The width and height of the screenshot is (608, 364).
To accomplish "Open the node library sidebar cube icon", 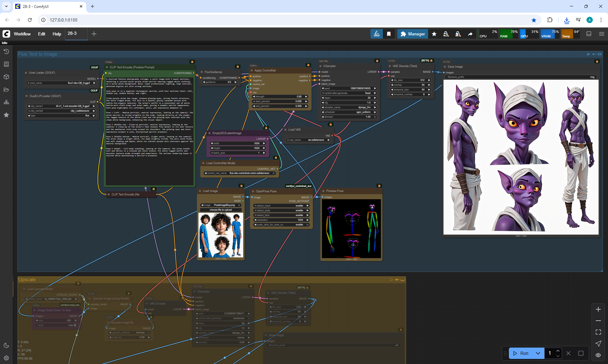I will [x=6, y=77].
